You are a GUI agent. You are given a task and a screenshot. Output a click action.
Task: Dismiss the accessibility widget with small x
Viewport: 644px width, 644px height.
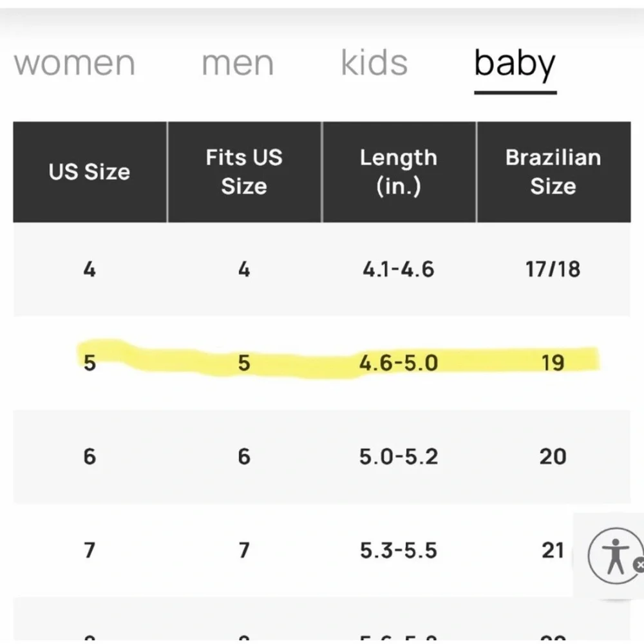click(x=639, y=565)
